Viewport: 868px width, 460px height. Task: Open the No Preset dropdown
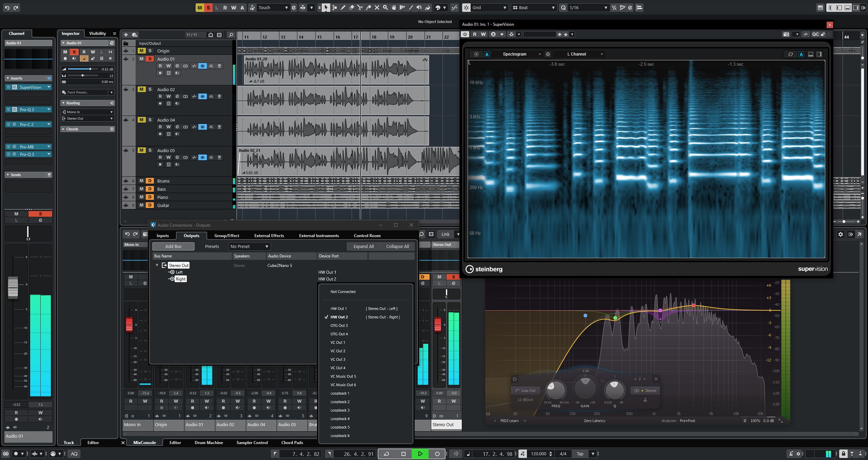[x=249, y=247]
